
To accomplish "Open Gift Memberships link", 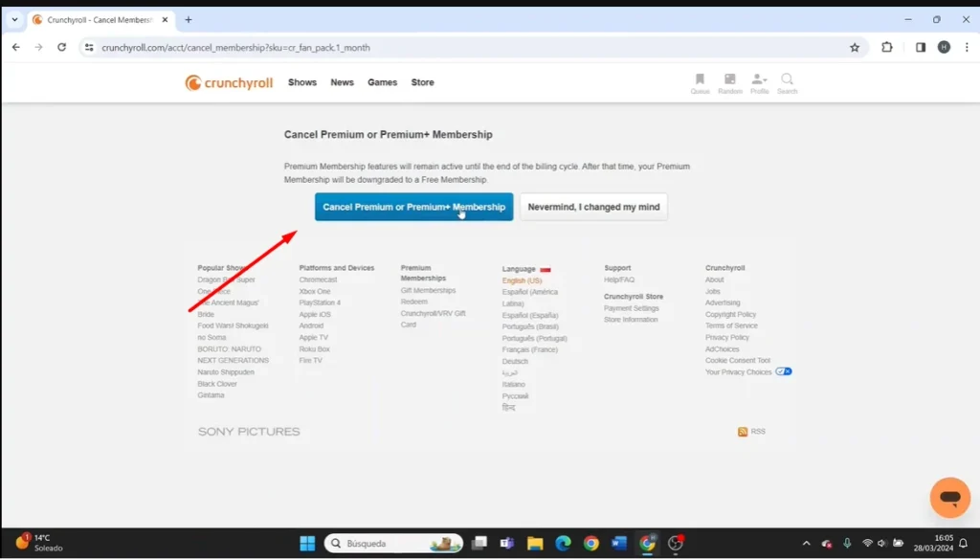I will click(x=428, y=291).
